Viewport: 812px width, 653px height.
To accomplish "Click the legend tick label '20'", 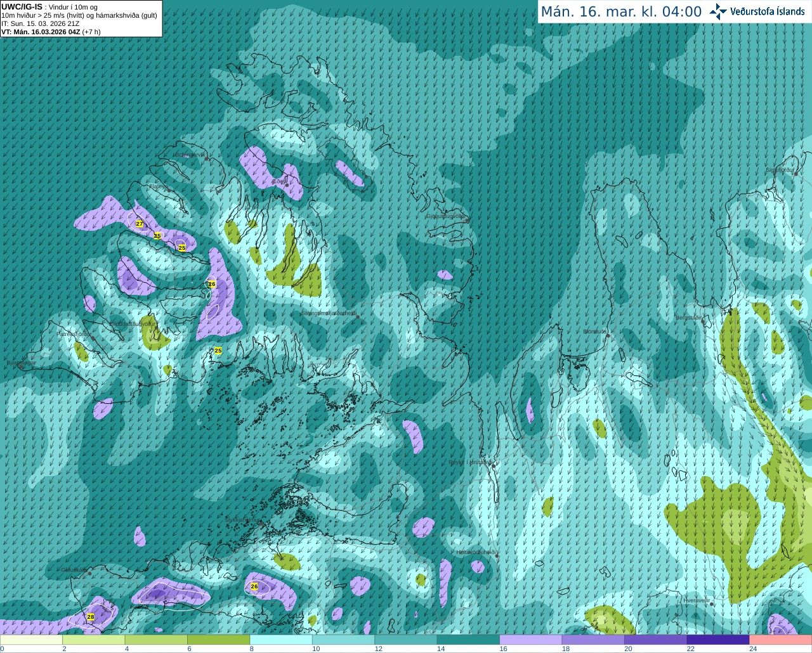I will [x=628, y=649].
